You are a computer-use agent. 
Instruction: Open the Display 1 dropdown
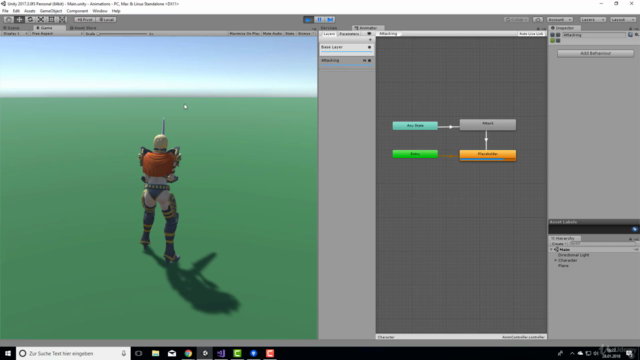pyautogui.click(x=15, y=33)
